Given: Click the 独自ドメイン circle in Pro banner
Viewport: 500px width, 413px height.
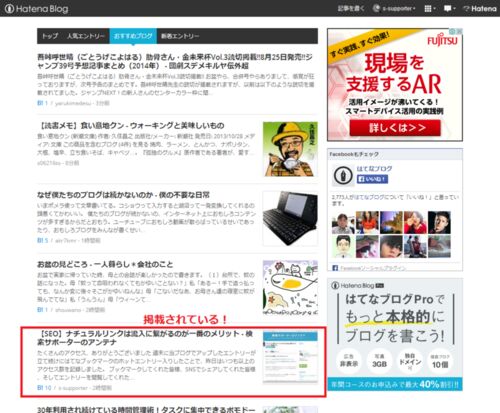Looking at the screenshot, I should pyautogui.click(x=410, y=361).
